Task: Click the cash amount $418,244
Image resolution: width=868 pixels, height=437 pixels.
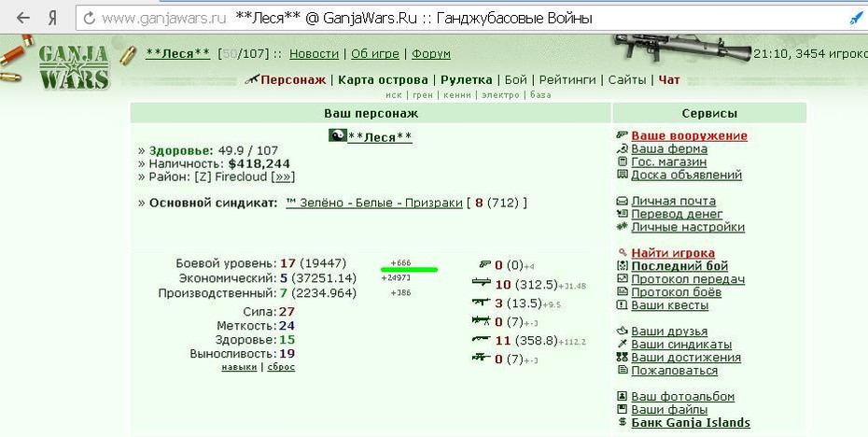Action: point(259,164)
